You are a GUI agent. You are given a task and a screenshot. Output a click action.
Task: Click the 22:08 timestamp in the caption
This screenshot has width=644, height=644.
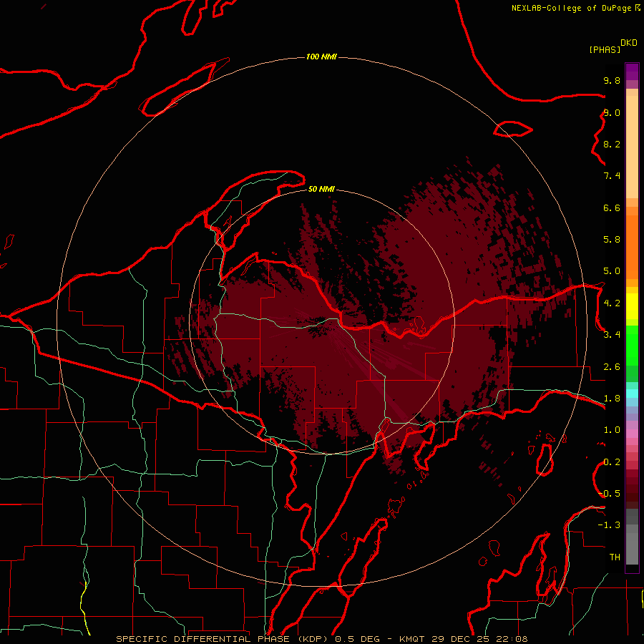point(513,639)
